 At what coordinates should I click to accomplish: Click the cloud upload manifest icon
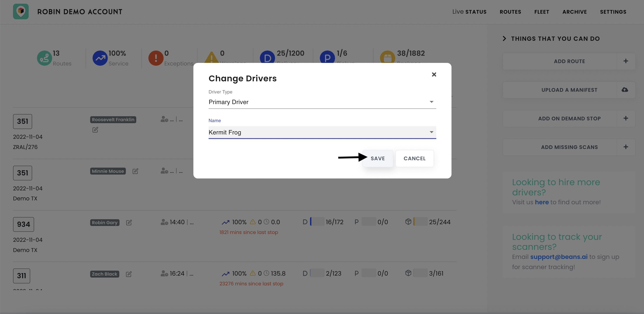[x=625, y=90]
